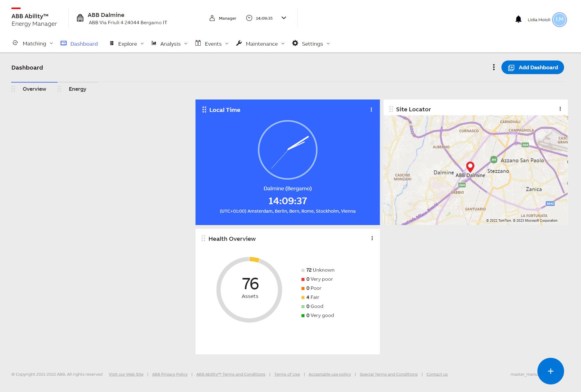
Task: Click the Manager role person icon
Action: point(212,18)
